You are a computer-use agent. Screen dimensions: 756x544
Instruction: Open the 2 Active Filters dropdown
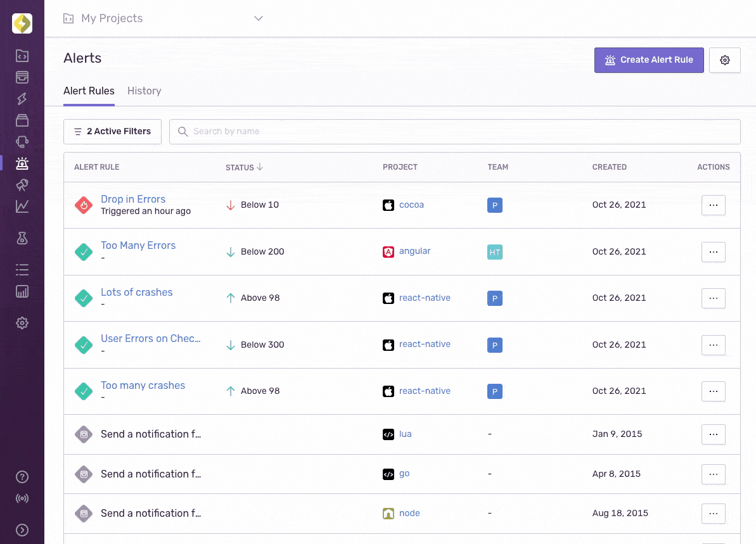click(x=112, y=132)
